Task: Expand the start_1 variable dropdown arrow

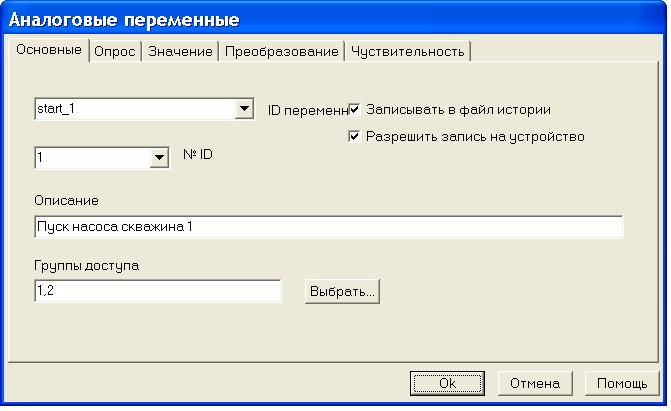Action: click(x=243, y=108)
